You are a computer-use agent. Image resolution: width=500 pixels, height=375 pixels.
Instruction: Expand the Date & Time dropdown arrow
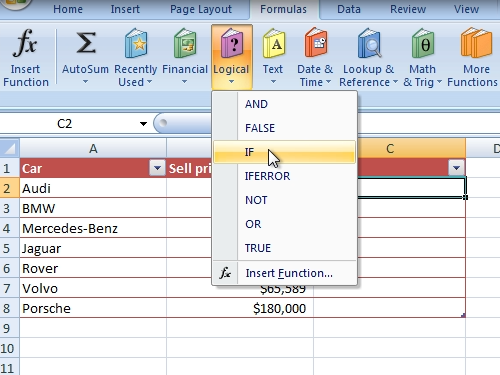[328, 82]
